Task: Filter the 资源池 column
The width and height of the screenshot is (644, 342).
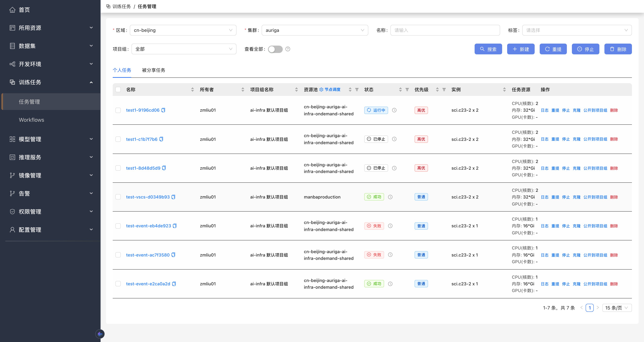Action: [x=357, y=90]
